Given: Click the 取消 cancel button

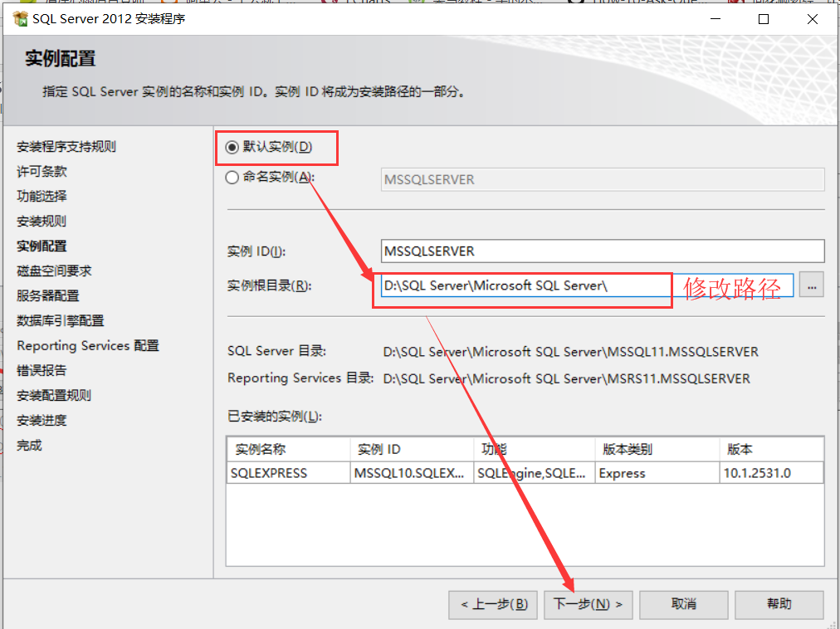Looking at the screenshot, I should pos(684,605).
